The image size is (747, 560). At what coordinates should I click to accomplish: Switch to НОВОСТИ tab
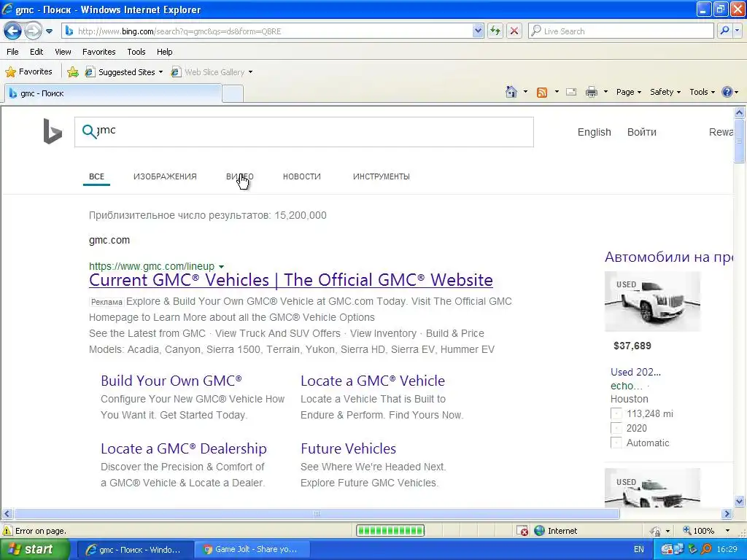click(301, 176)
